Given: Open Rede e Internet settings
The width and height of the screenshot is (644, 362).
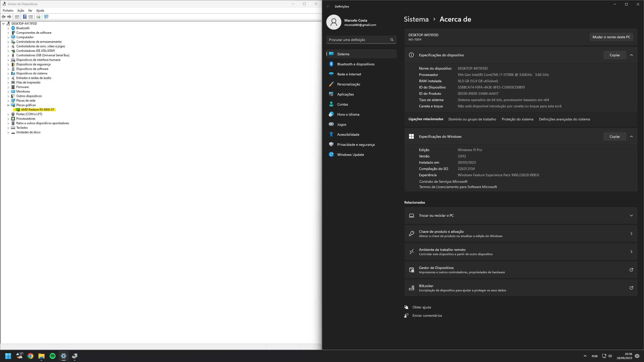Looking at the screenshot, I should (x=361, y=74).
